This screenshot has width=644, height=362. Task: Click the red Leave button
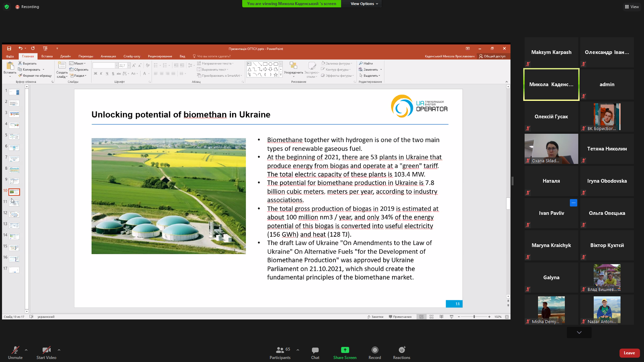pos(629,353)
